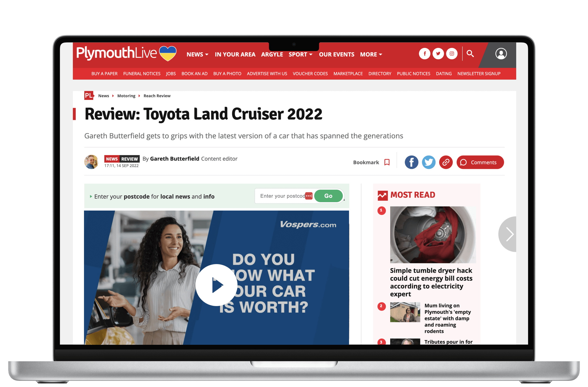588x387 pixels.
Task: Click the Twitter share icon
Action: 428,162
